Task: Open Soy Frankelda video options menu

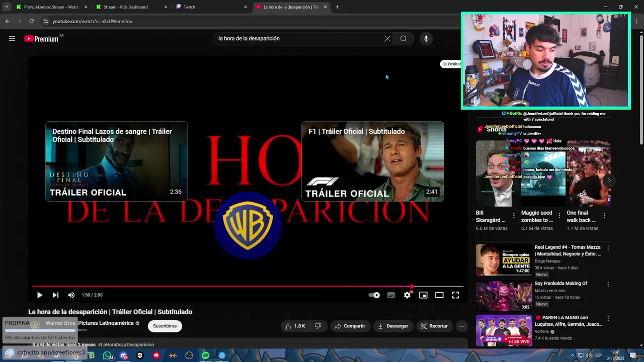Action: [608, 285]
